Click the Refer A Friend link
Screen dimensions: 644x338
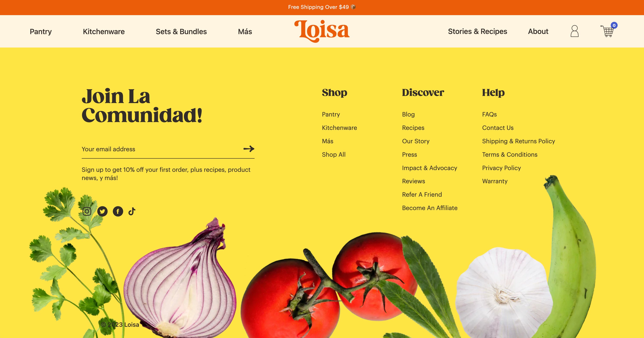[422, 194]
